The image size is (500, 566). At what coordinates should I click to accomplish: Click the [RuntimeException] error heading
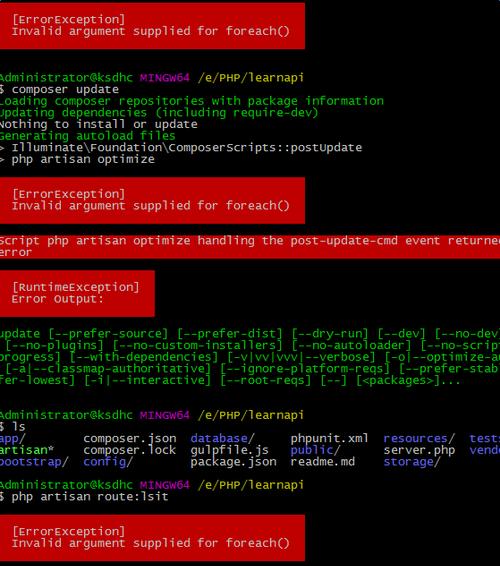click(75, 287)
